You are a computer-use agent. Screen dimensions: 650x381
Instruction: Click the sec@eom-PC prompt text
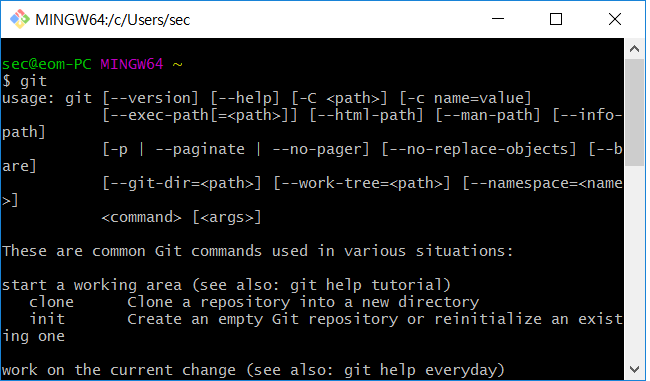tap(47, 64)
